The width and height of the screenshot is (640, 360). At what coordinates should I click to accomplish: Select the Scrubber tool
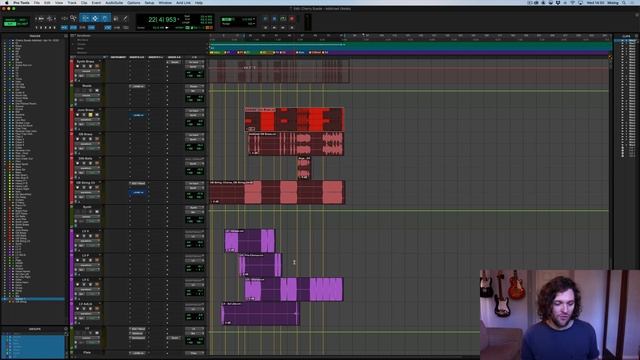point(116,18)
